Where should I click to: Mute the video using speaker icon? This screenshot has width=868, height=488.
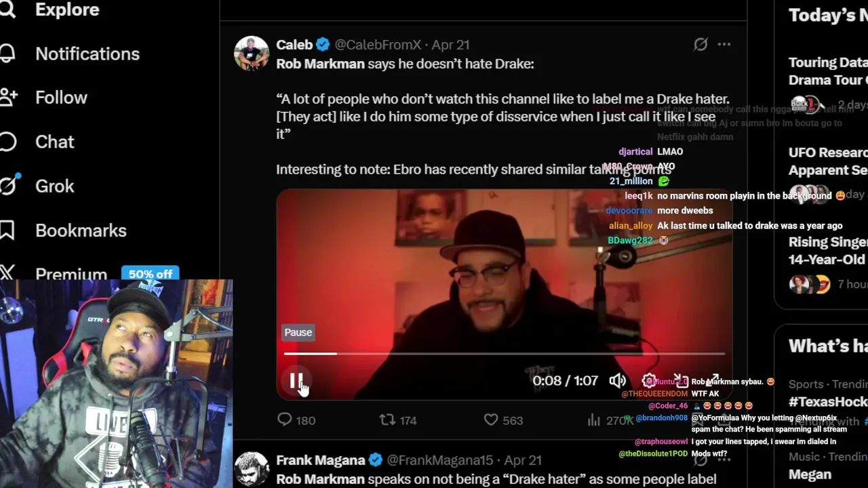click(617, 381)
